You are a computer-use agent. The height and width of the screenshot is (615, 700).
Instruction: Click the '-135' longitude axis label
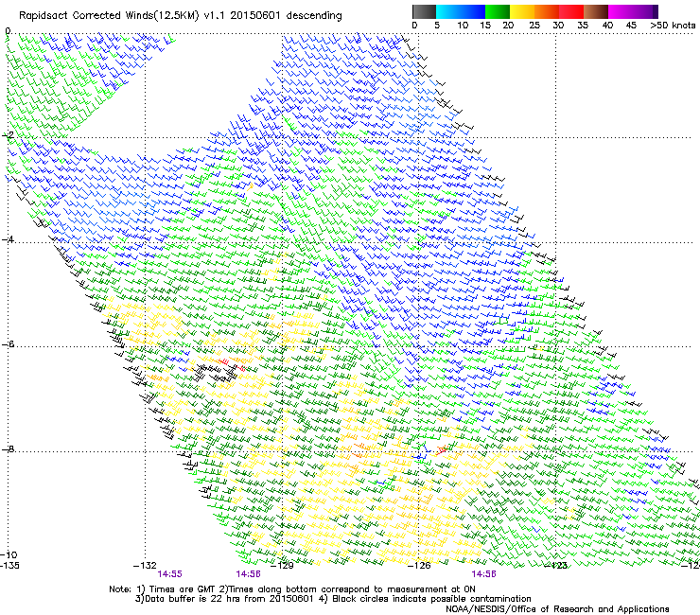tap(9, 566)
